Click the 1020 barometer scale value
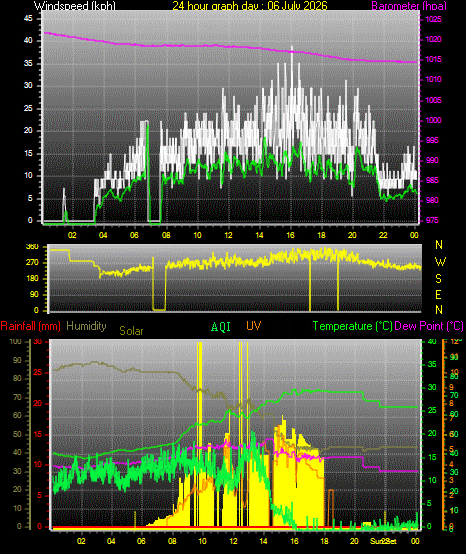Viewport: 466px width, 554px height. pyautogui.click(x=433, y=39)
